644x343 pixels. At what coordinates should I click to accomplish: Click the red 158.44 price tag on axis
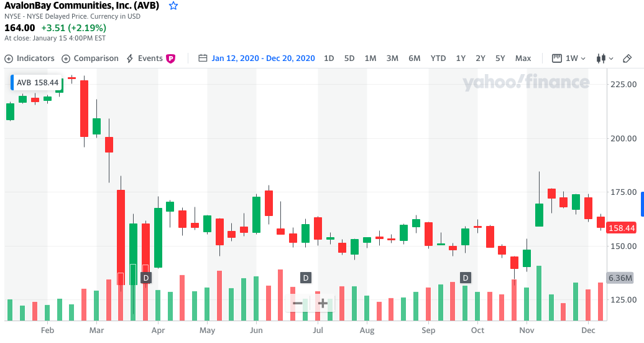point(622,228)
